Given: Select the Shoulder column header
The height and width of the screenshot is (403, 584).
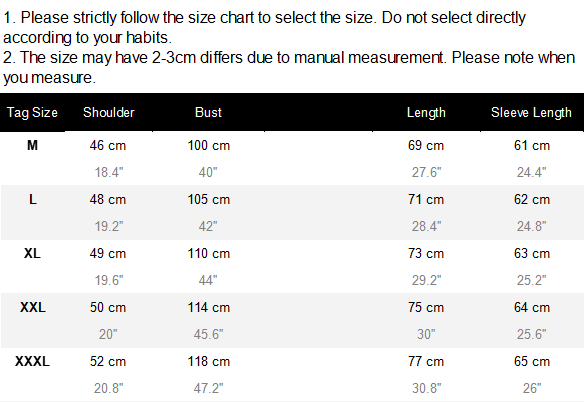Looking at the screenshot, I should [x=109, y=112].
